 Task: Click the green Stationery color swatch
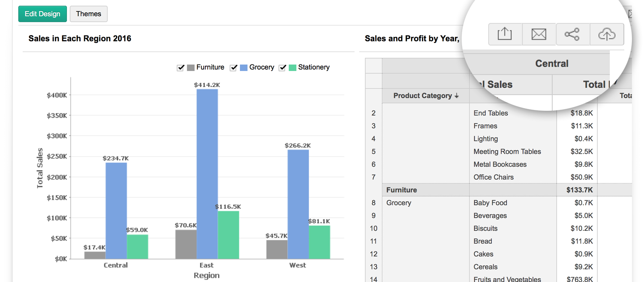293,68
